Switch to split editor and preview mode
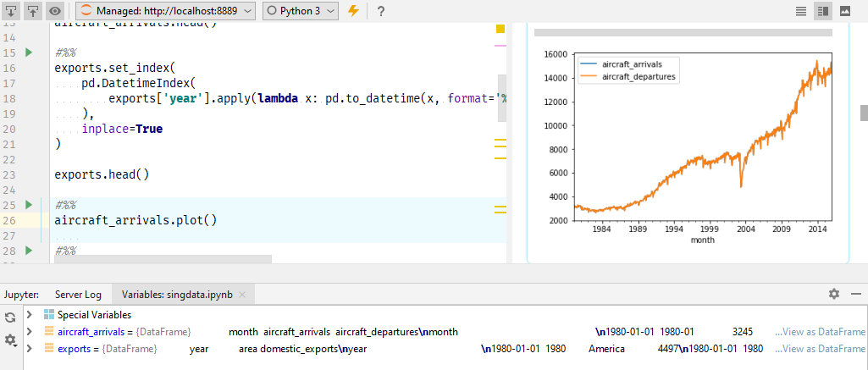 click(822, 10)
